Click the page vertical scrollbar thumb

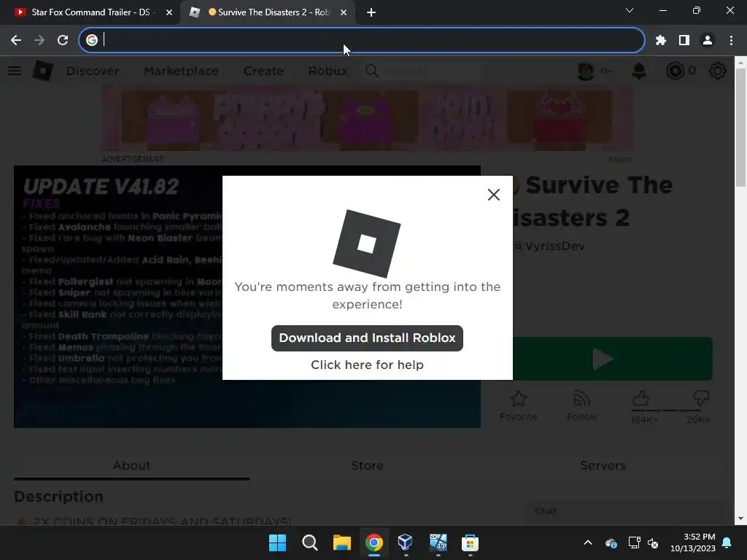tap(740, 128)
